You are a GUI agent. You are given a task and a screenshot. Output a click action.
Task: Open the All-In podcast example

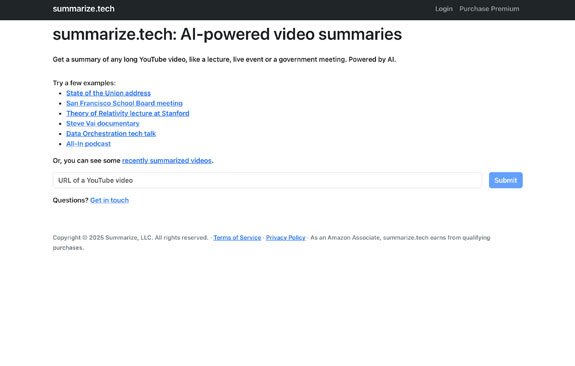pos(88,144)
